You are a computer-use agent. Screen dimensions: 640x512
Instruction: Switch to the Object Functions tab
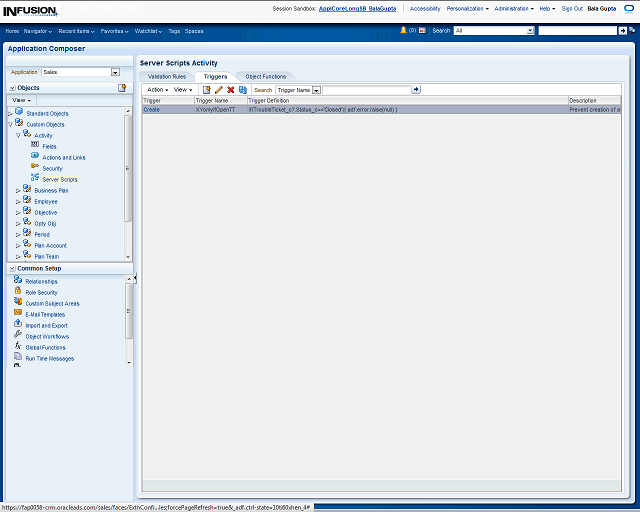265,76
